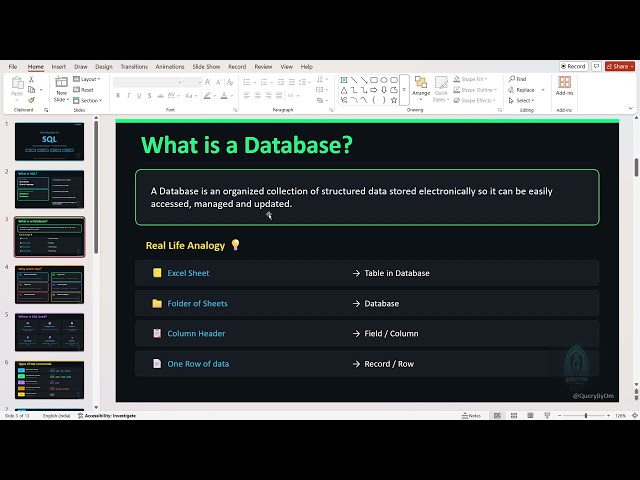Image resolution: width=640 pixels, height=480 pixels.
Task: Toggle Strikethrough formatting
Action: (160, 96)
